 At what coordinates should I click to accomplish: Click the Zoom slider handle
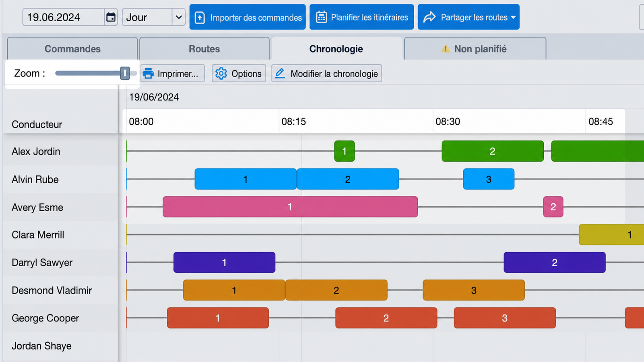[x=125, y=73]
